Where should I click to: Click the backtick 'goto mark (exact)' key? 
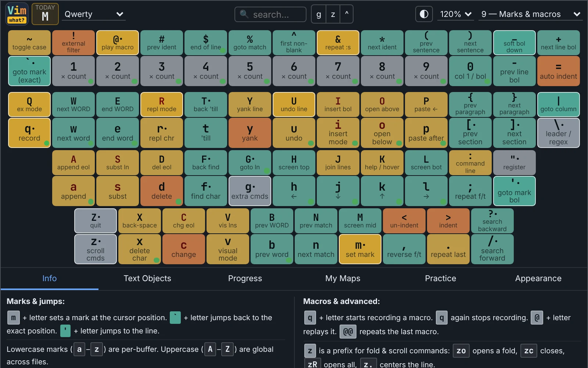click(29, 71)
